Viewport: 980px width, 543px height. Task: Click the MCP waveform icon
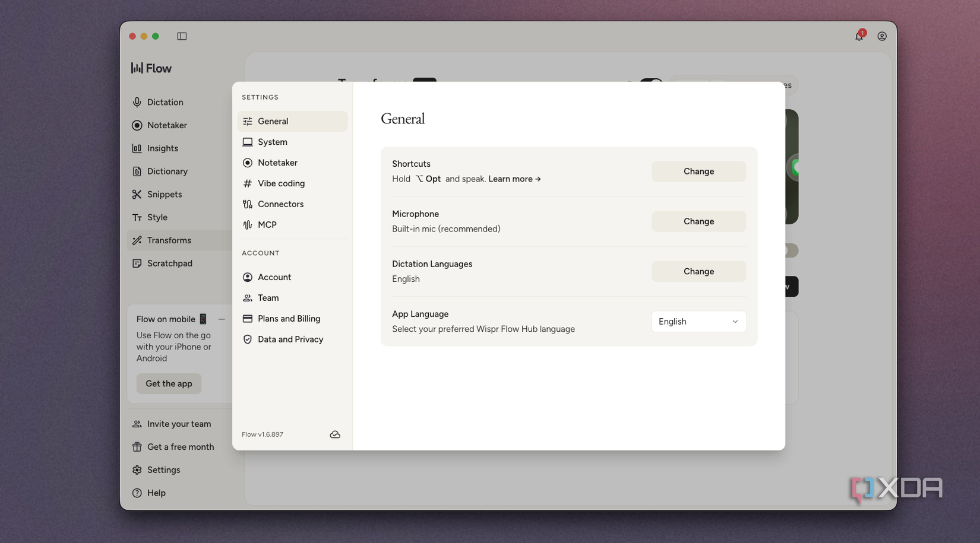[x=248, y=225]
